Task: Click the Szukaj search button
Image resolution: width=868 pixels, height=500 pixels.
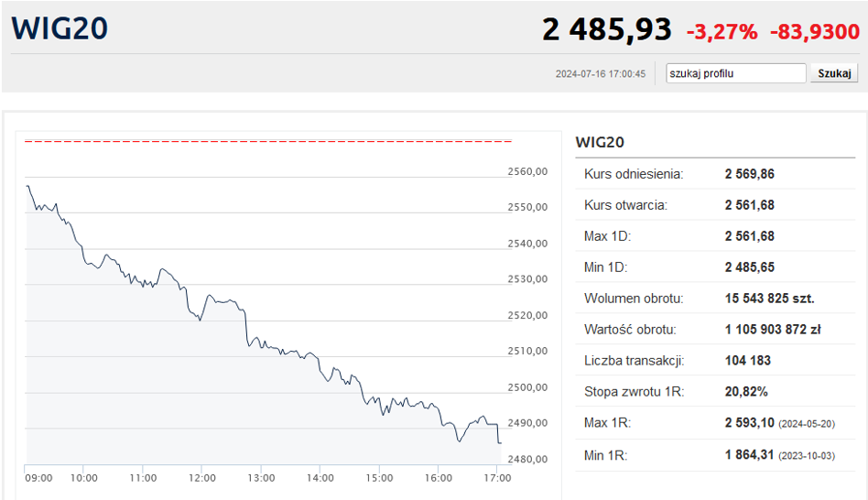Action: point(834,73)
